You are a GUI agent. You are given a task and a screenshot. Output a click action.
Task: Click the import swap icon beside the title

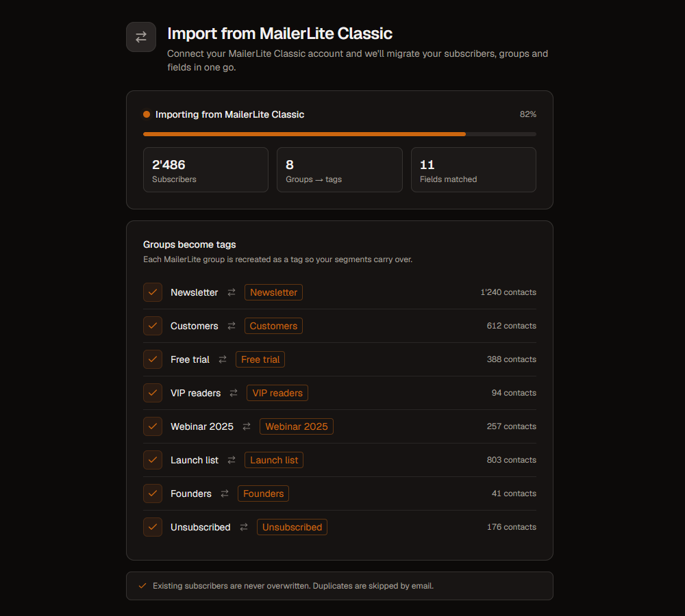click(x=141, y=37)
